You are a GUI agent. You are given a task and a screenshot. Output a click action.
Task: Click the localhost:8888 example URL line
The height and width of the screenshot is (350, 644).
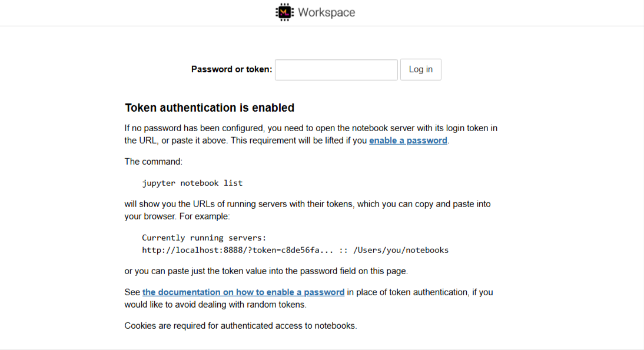click(296, 250)
